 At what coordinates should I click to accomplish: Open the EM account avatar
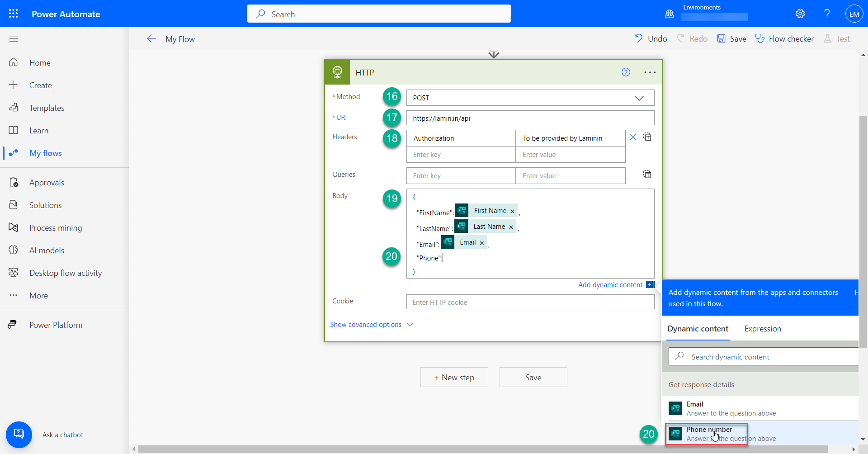854,14
